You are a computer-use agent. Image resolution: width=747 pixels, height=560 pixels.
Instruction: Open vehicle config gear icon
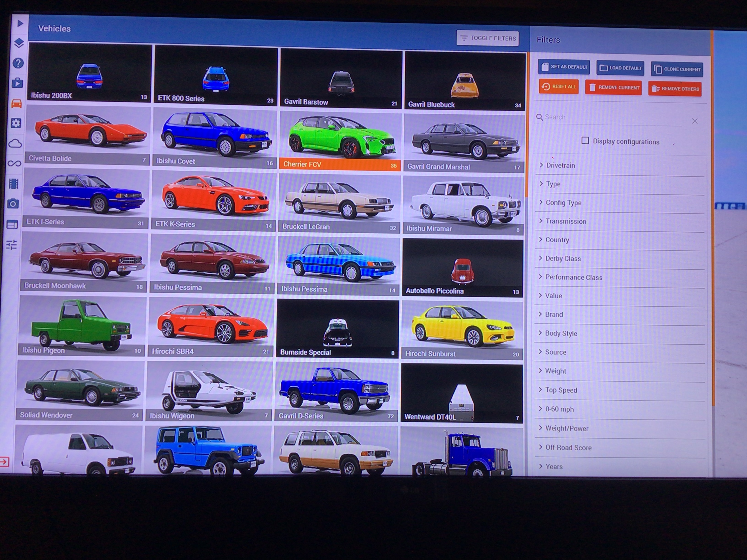16,123
